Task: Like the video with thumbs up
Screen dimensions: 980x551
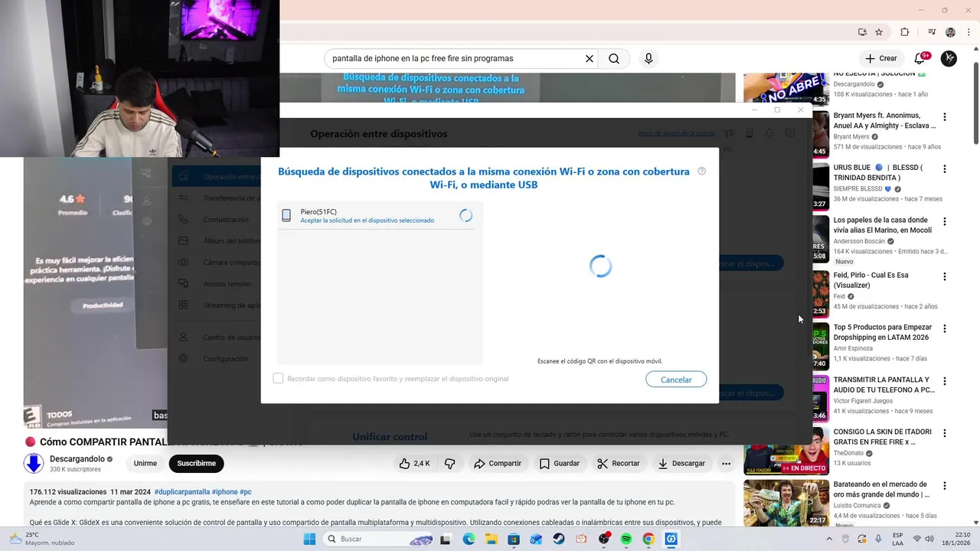Action: [x=414, y=463]
